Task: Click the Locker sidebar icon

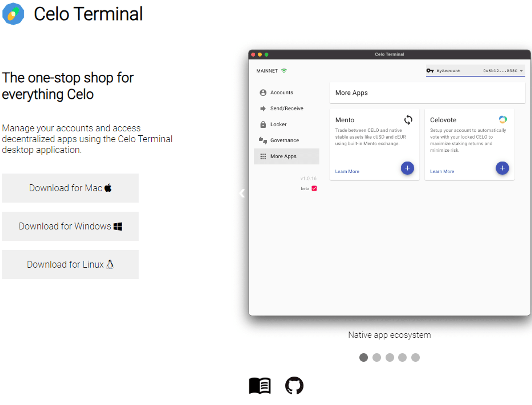Action: coord(263,124)
